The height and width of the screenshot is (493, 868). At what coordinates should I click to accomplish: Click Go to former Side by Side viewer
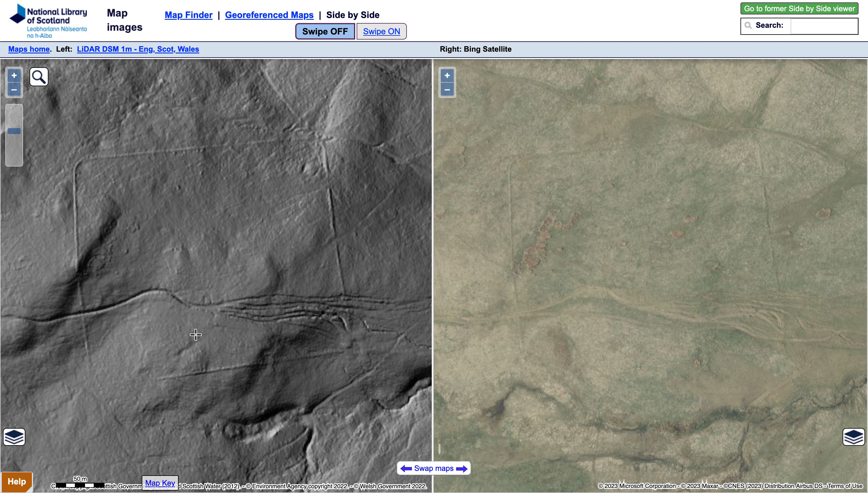point(799,9)
